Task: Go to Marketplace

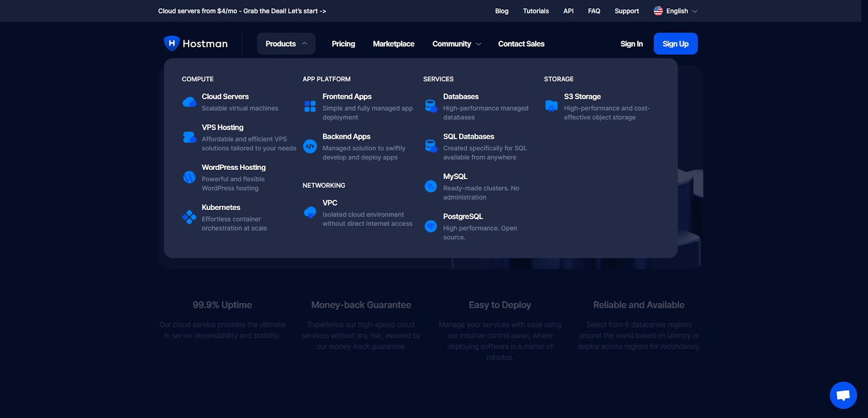Action: click(393, 44)
